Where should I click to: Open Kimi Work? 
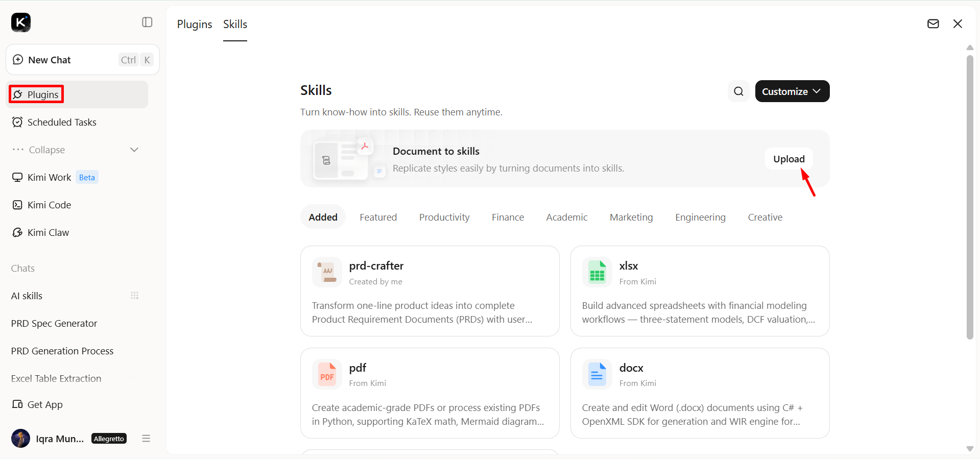pos(77,177)
